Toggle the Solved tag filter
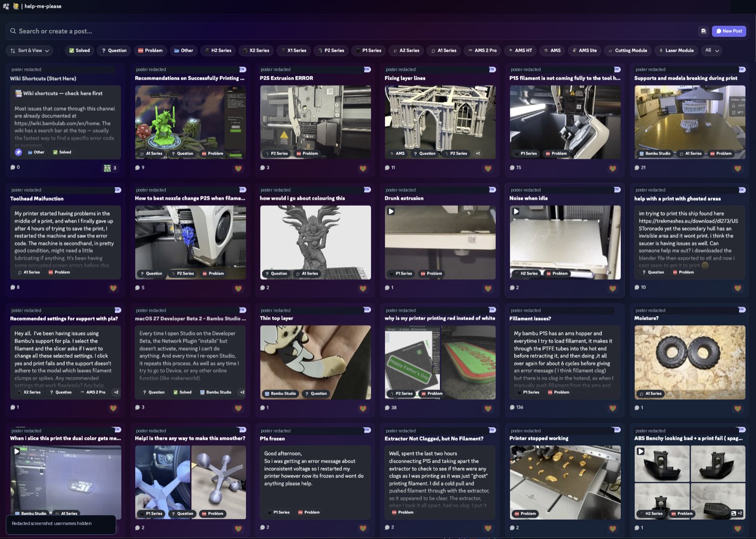 tap(79, 51)
